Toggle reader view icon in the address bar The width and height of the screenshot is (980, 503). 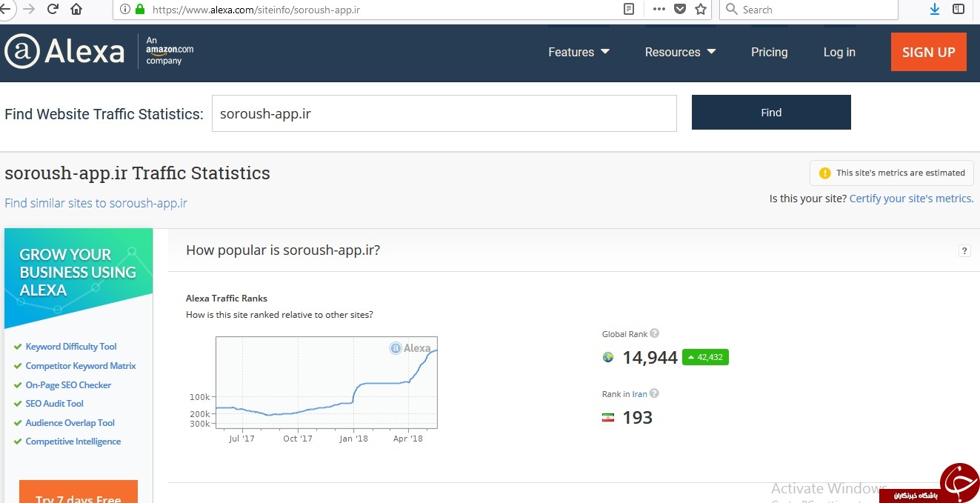coord(629,10)
